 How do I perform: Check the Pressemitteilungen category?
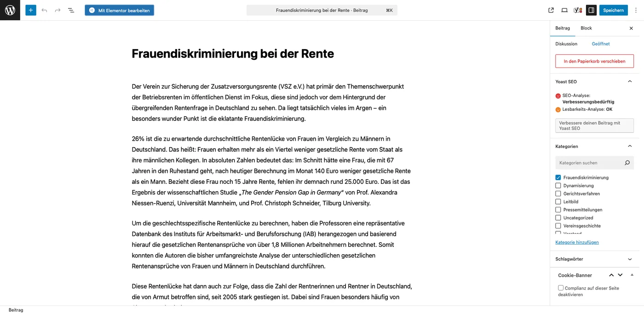558,210
